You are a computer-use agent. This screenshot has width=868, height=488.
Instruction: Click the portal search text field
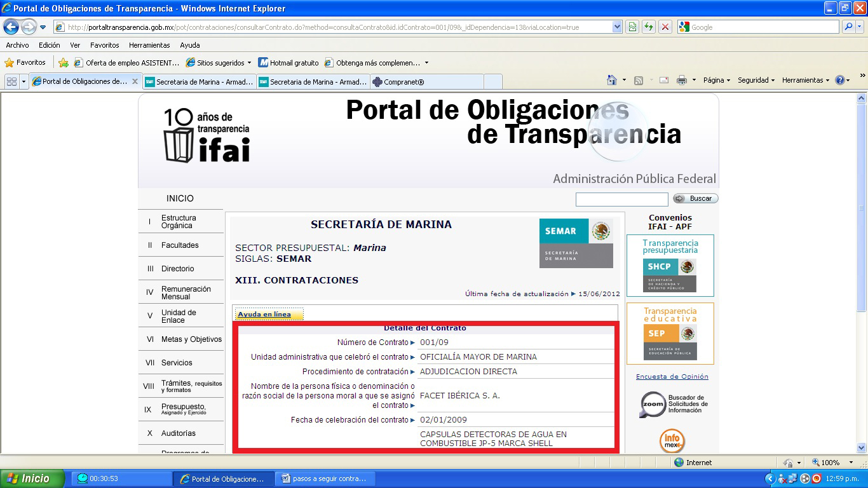(621, 199)
